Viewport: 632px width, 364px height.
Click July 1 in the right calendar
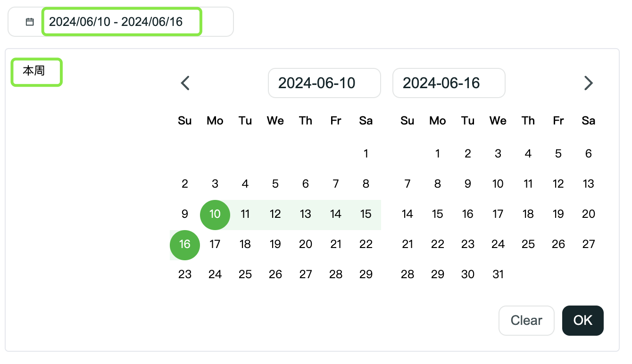click(437, 153)
